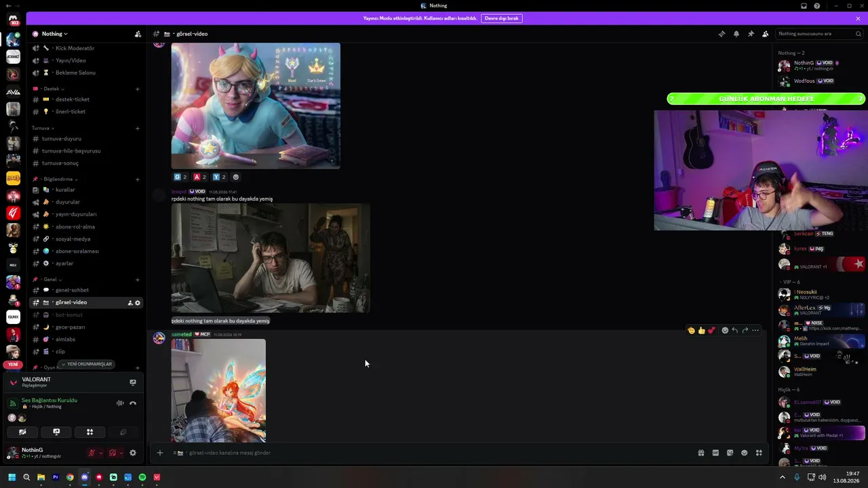Open the threads icon in the channel header
Viewport: 868px width, 488px height.
722,34
